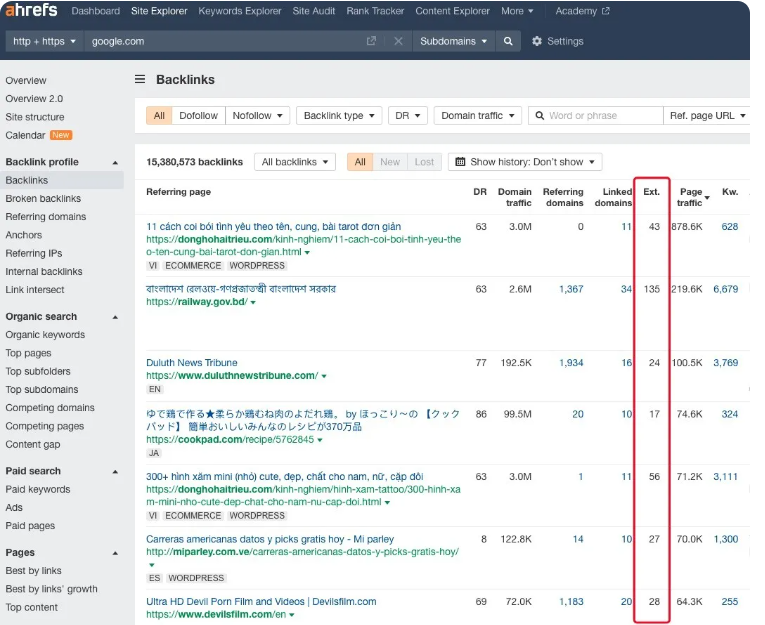The image size is (765, 625).
Task: Go to Site Audit tab
Action: tap(314, 11)
